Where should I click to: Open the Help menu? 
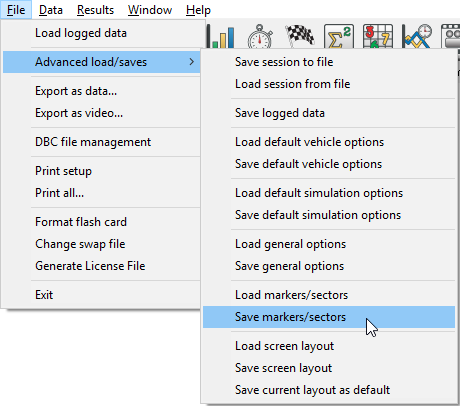click(198, 10)
